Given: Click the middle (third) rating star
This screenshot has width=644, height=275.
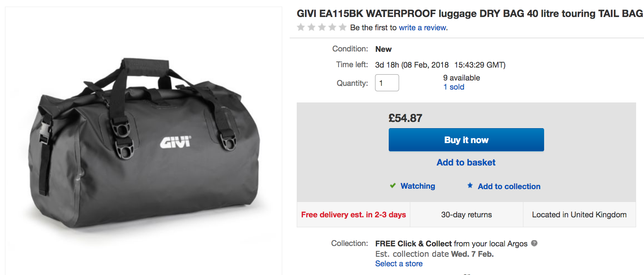Looking at the screenshot, I should (x=322, y=28).
